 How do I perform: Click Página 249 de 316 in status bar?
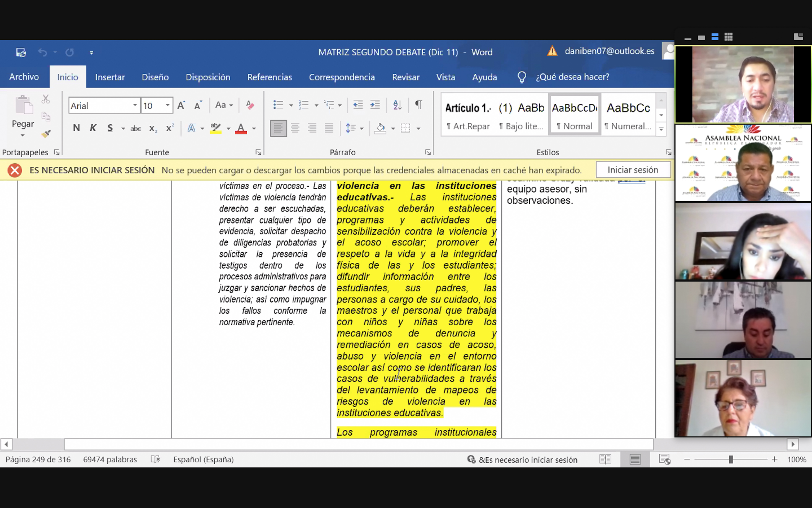[38, 459]
